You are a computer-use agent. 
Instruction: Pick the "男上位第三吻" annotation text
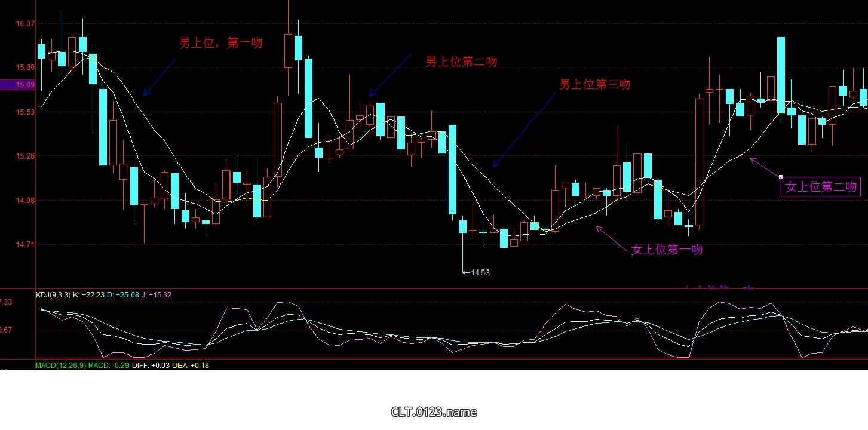coord(594,84)
